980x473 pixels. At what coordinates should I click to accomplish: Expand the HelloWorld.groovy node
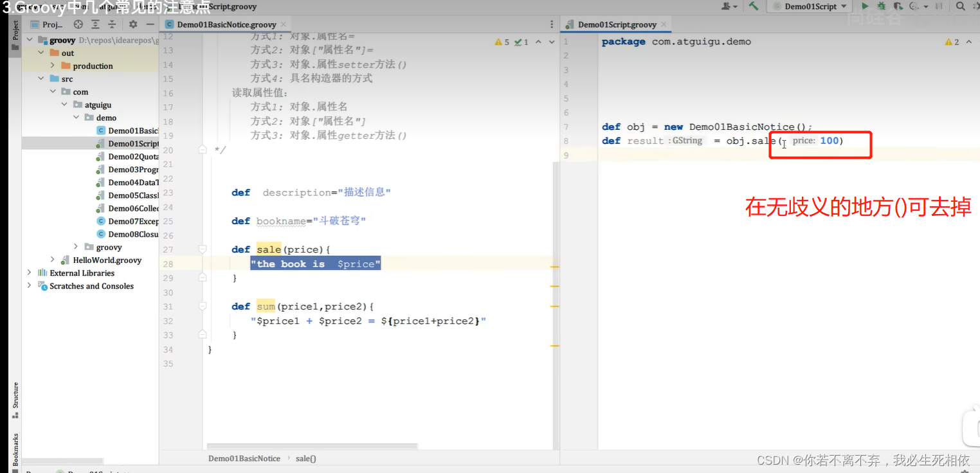pyautogui.click(x=53, y=260)
